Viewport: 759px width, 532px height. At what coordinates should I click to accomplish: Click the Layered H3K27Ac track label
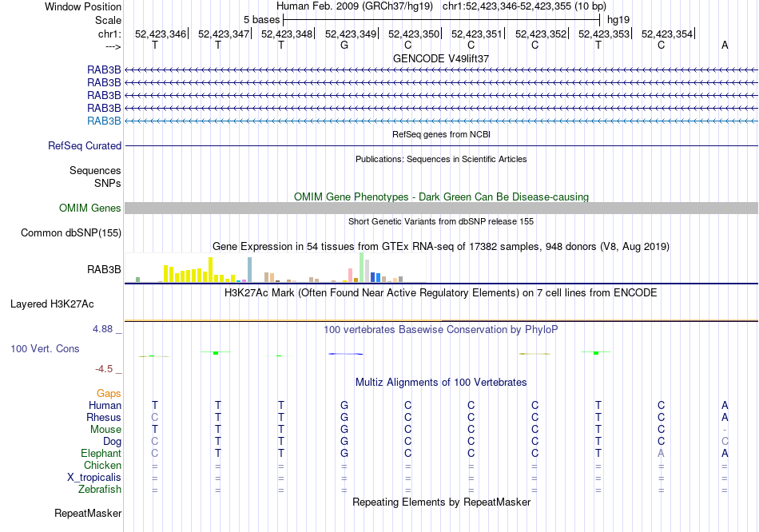[x=52, y=304]
